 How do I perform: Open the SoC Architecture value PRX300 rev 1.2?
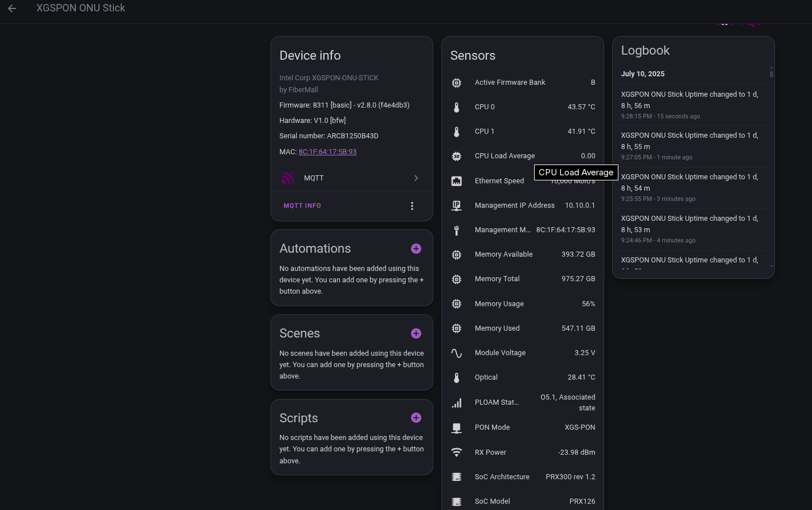pyautogui.click(x=571, y=477)
